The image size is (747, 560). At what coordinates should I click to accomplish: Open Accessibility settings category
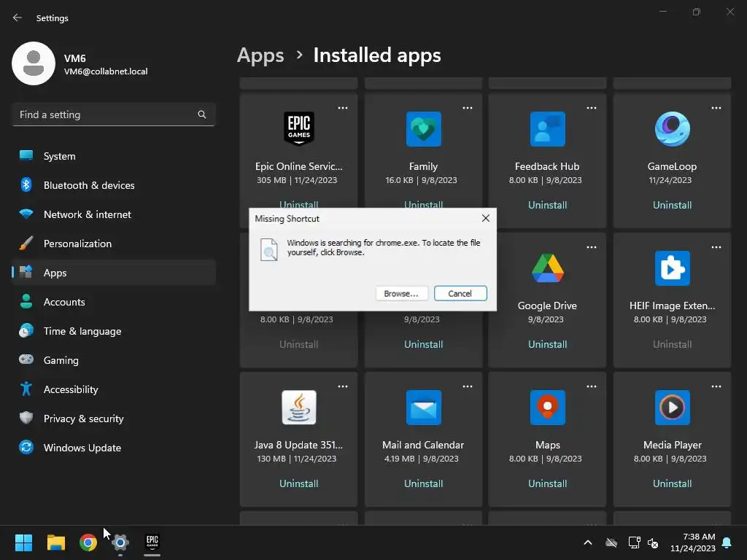pyautogui.click(x=114, y=389)
